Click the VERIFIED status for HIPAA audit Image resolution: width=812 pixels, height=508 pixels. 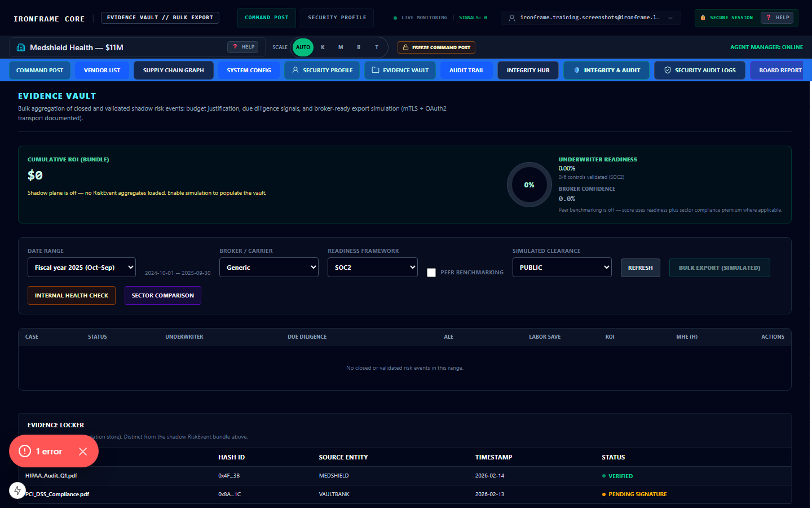tap(617, 476)
